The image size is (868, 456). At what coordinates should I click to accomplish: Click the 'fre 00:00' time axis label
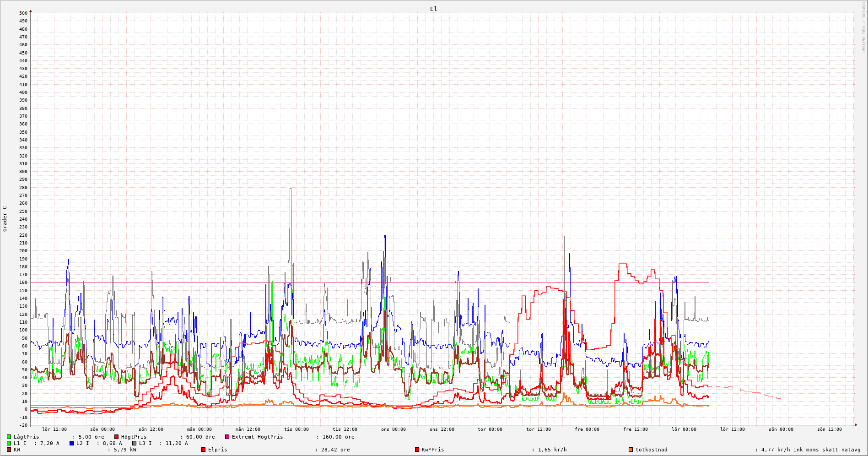click(x=587, y=429)
